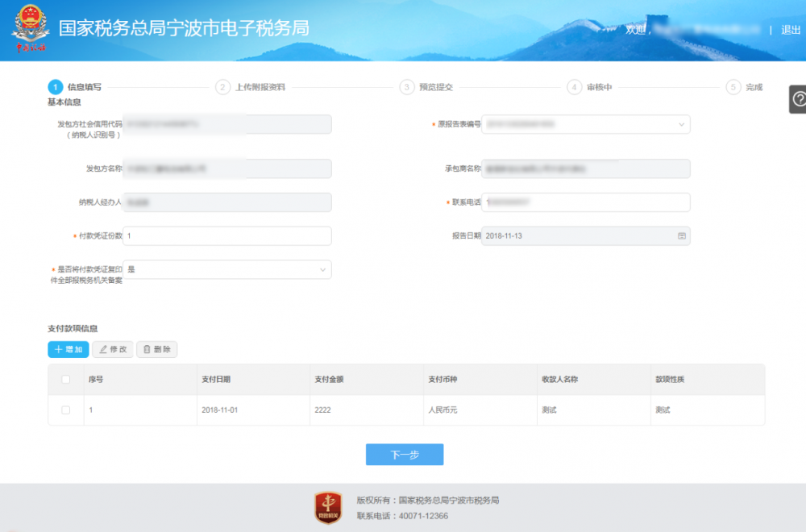Click the 联系电话 input field

[586, 202]
